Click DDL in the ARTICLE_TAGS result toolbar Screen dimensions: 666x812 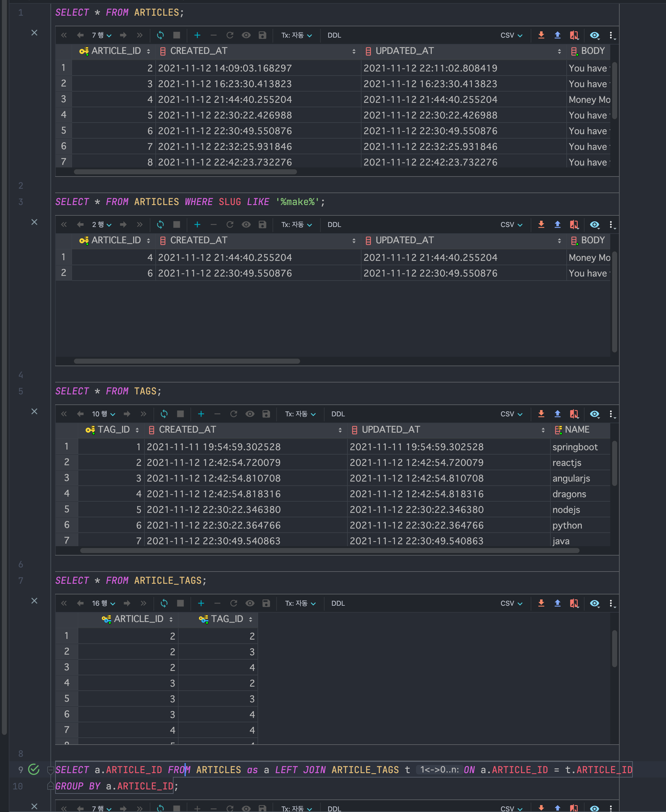(338, 603)
